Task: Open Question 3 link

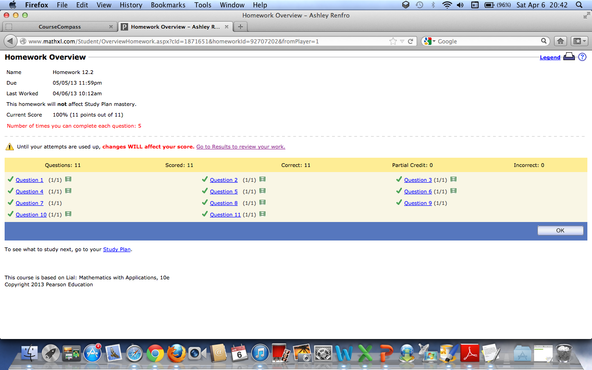Action: (x=418, y=180)
